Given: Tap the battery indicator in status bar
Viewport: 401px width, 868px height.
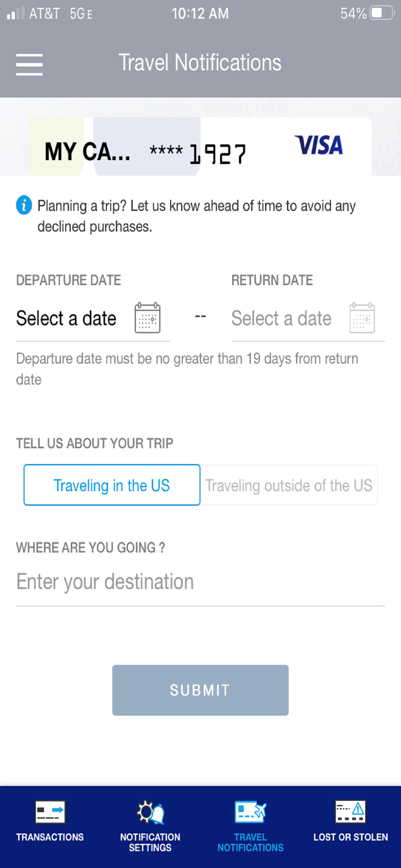Looking at the screenshot, I should pyautogui.click(x=383, y=14).
